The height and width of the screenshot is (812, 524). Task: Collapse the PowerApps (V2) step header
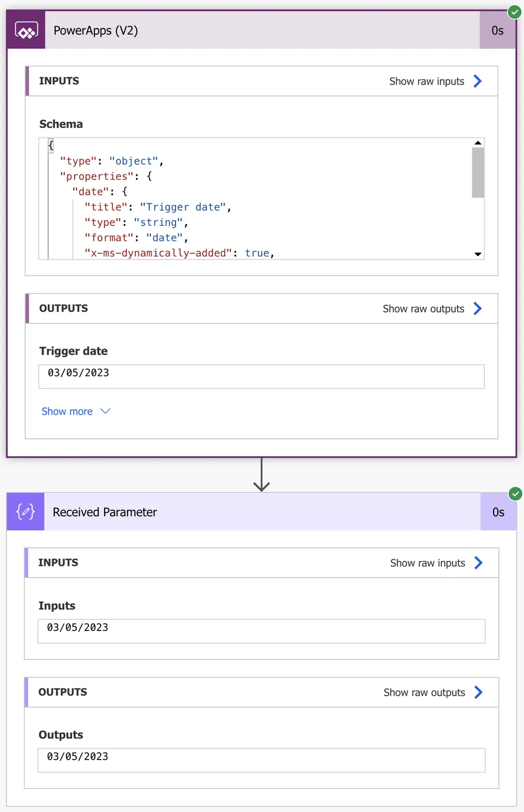click(x=262, y=30)
